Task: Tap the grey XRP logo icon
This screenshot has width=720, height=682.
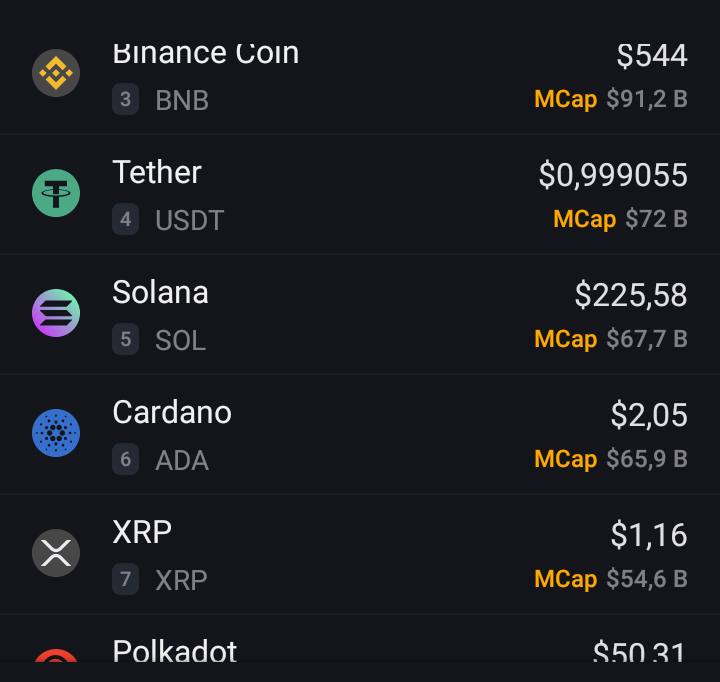Action: point(56,553)
